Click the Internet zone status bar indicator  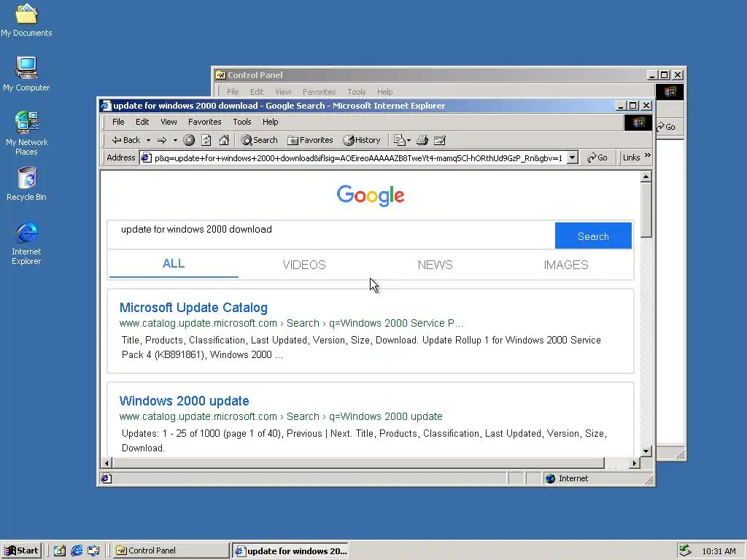click(x=567, y=478)
